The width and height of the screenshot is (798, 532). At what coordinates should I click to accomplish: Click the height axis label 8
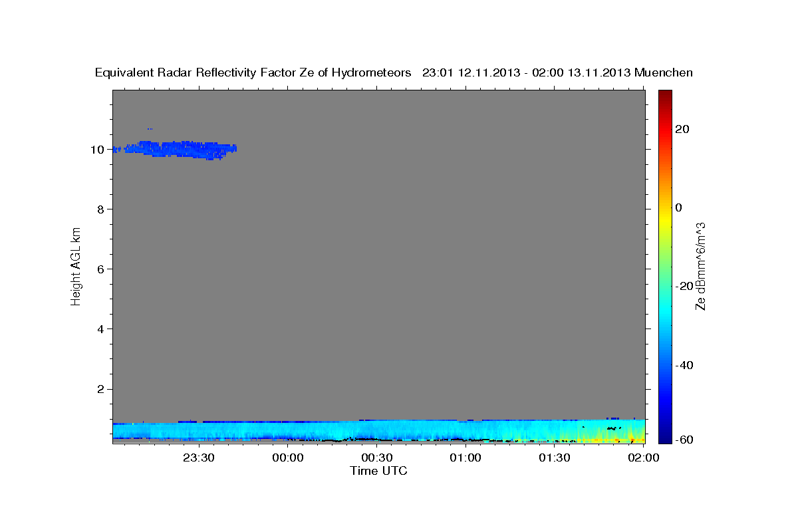[101, 209]
